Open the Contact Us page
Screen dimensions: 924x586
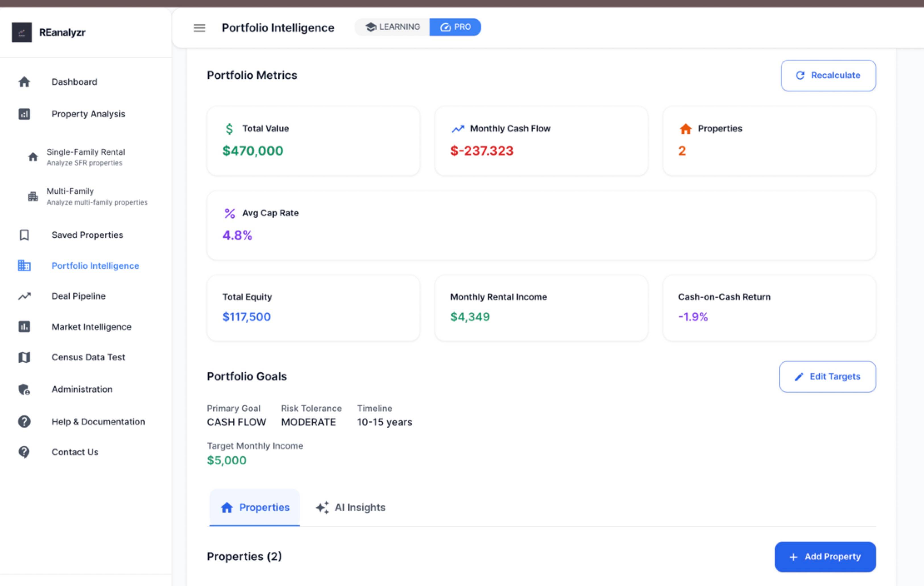tap(75, 452)
